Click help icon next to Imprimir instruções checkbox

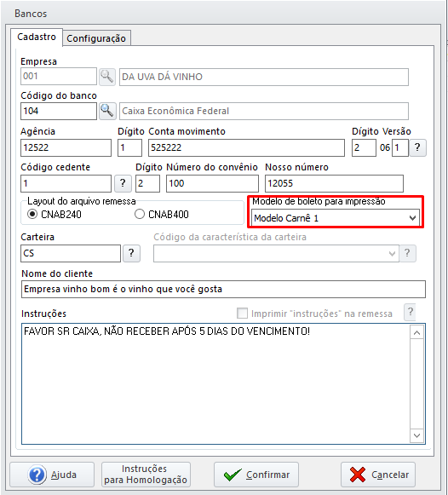(x=411, y=312)
